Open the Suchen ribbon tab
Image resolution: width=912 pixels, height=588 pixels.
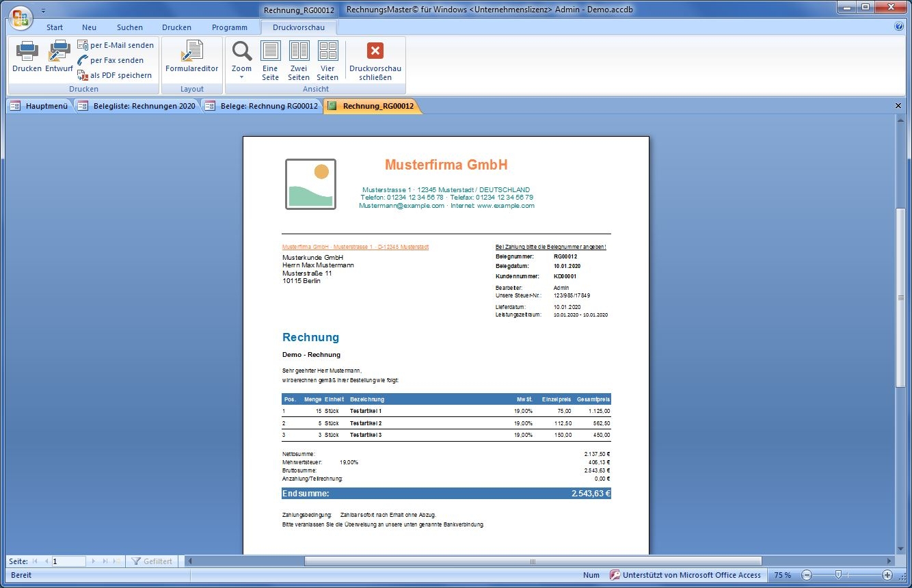(x=130, y=27)
